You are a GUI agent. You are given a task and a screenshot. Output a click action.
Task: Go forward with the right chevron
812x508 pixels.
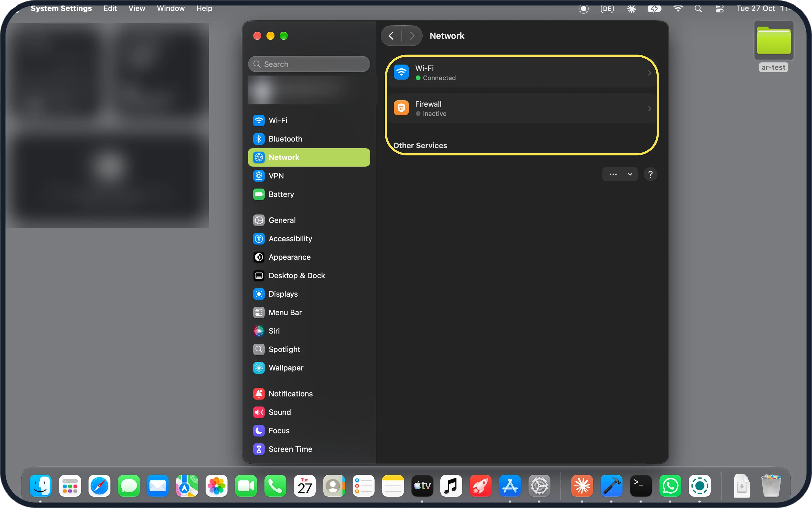coord(412,36)
